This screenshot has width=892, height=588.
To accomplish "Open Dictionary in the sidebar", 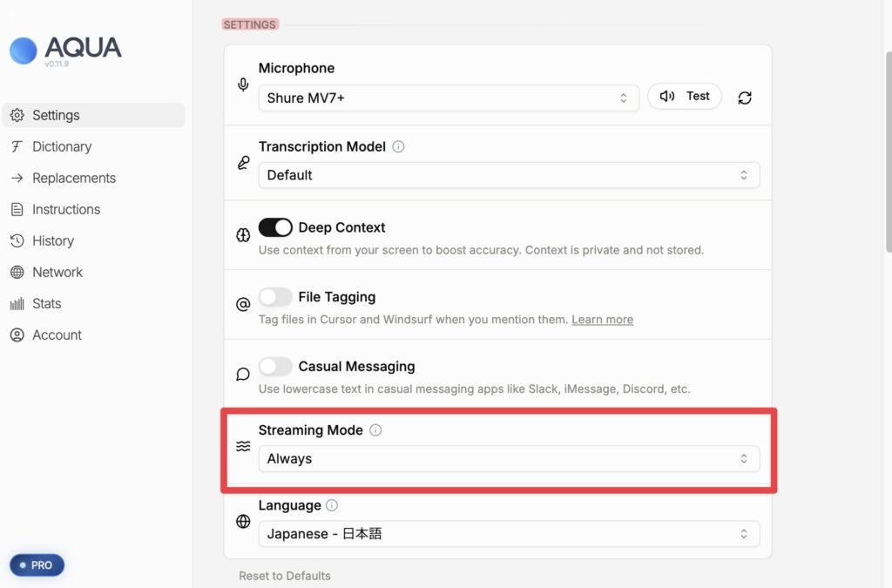I will 62,146.
